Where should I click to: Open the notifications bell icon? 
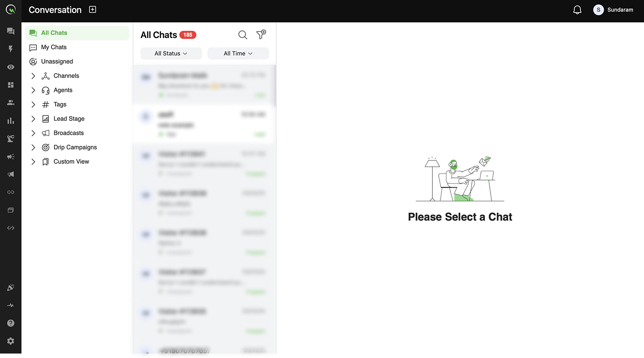click(577, 10)
